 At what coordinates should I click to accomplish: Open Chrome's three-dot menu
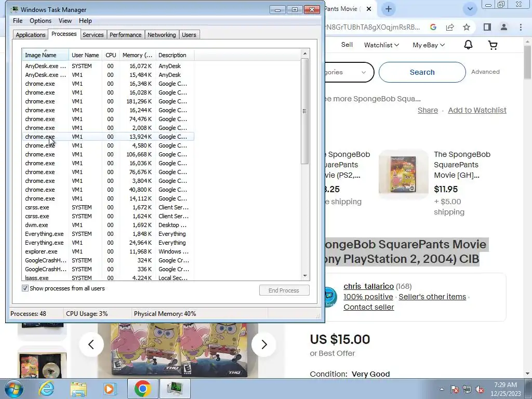pyautogui.click(x=521, y=27)
